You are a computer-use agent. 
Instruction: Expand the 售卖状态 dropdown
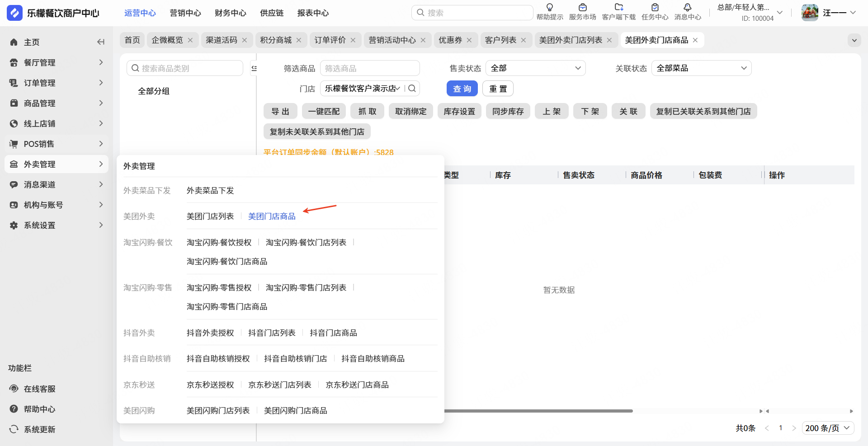pos(535,68)
